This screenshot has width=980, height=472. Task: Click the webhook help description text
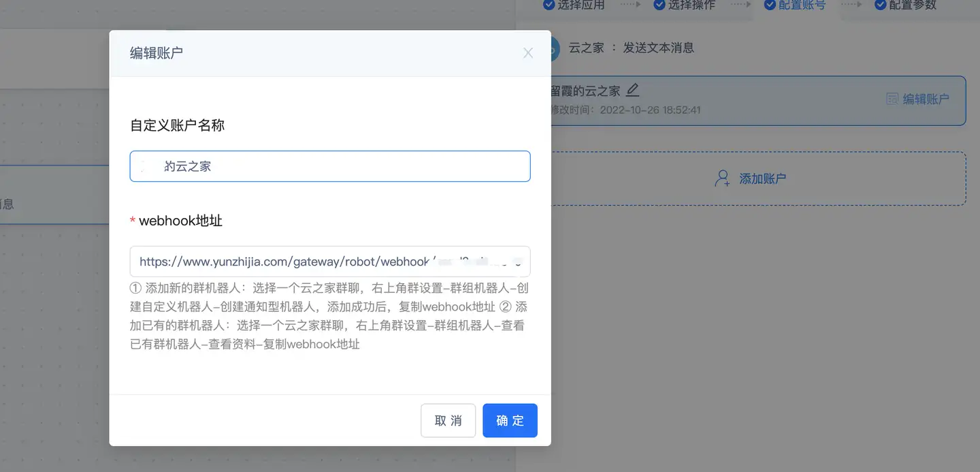coord(329,316)
